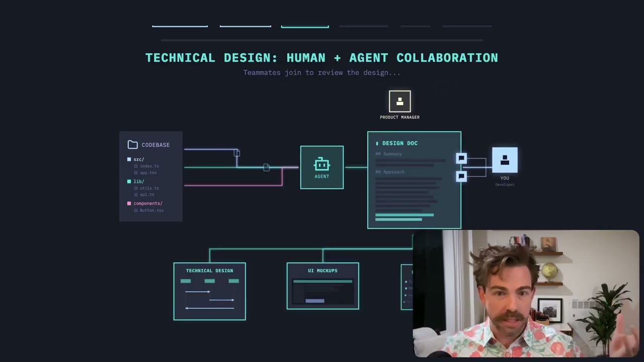Screen dimensions: 644x362
Task: Click the '## Summary' heading in Design Doc
Action: coord(389,154)
